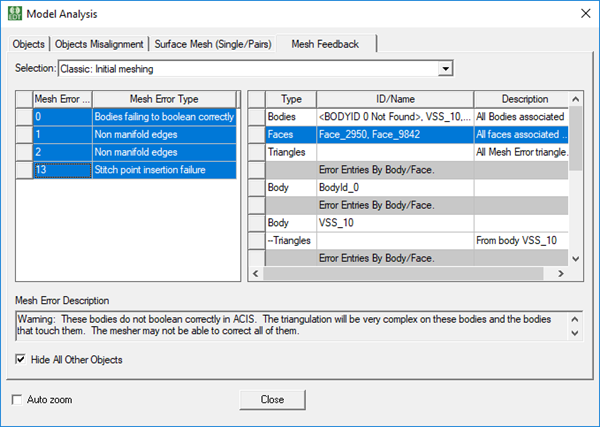
Task: Click the Mesh Error number column header
Action: tap(63, 99)
